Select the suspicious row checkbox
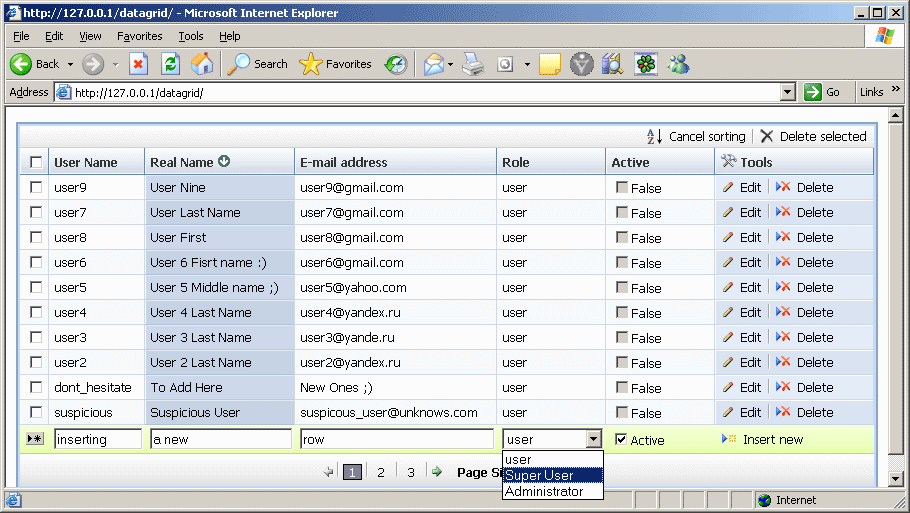Viewport: 910px width, 513px height. tap(36, 412)
